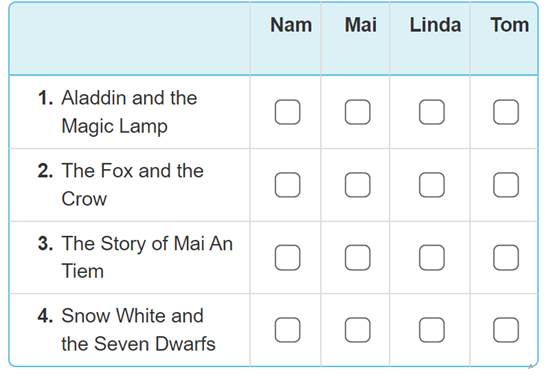Mark Tom's box for The Fox and the Crow
This screenshot has width=554, height=379.
pos(506,185)
